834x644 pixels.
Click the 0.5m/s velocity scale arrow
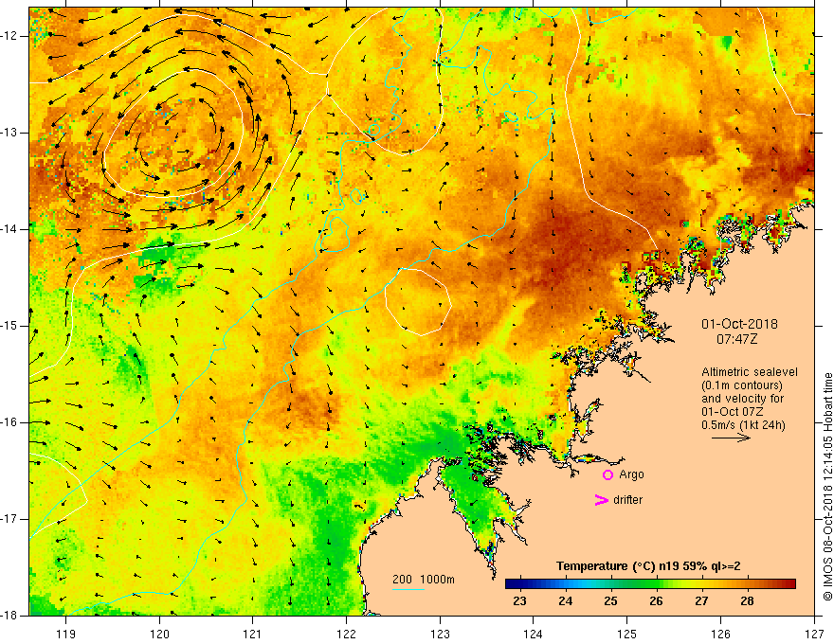pyautogui.click(x=731, y=438)
